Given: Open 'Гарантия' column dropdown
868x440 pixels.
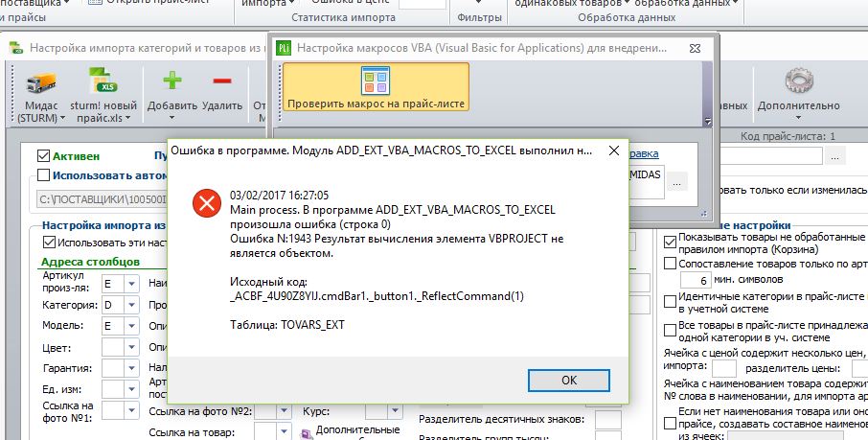Looking at the screenshot, I should 131,368.
